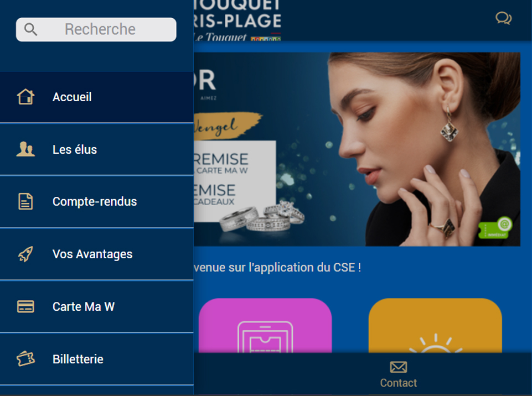Open the Compte-rendus menu item
Image resolution: width=532 pixels, height=396 pixels.
click(x=97, y=201)
